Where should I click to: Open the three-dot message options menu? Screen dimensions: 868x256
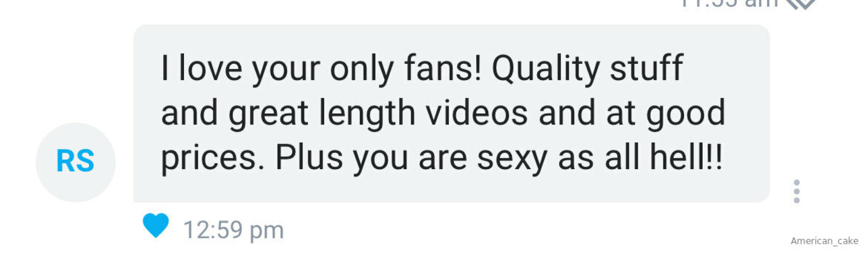click(797, 191)
